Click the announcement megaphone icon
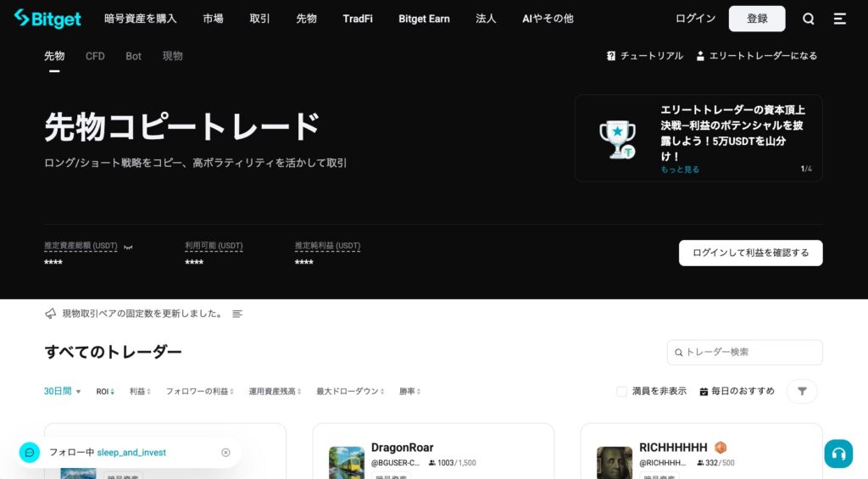This screenshot has height=479, width=868. (x=50, y=314)
